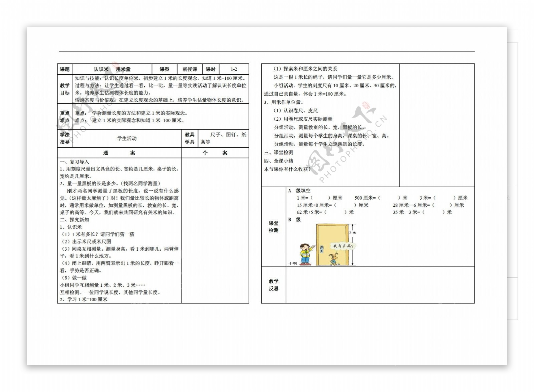
Task: Click the '1-2' lesson period cell
Action: pos(234,69)
